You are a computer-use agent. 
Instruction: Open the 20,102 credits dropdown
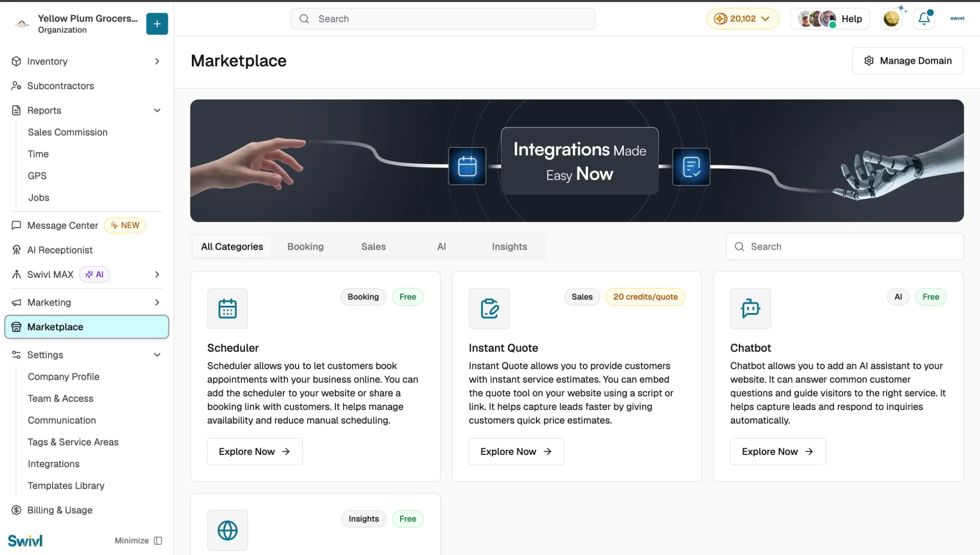[x=743, y=19]
